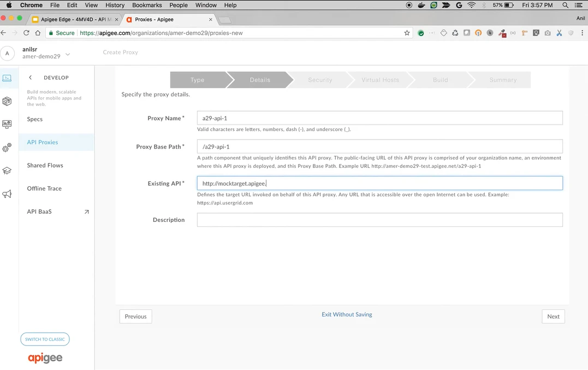
Task: Select the Type wizard step
Action: pos(197,80)
